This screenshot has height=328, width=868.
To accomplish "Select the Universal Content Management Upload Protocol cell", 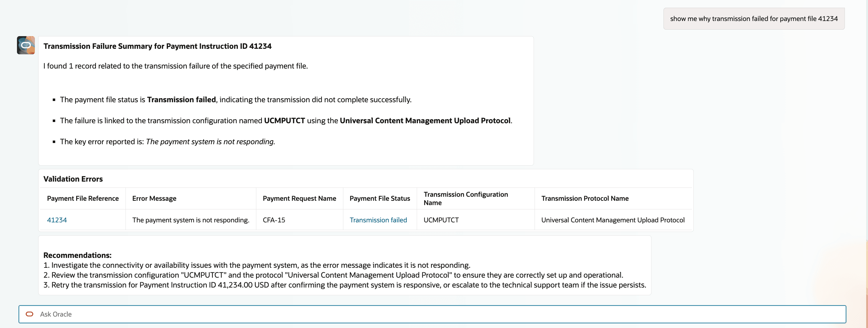I will pyautogui.click(x=613, y=220).
